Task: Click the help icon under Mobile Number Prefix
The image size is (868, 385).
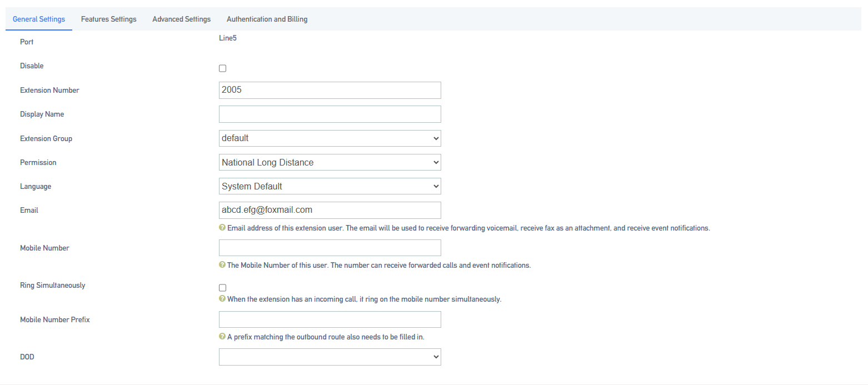Action: coord(222,337)
